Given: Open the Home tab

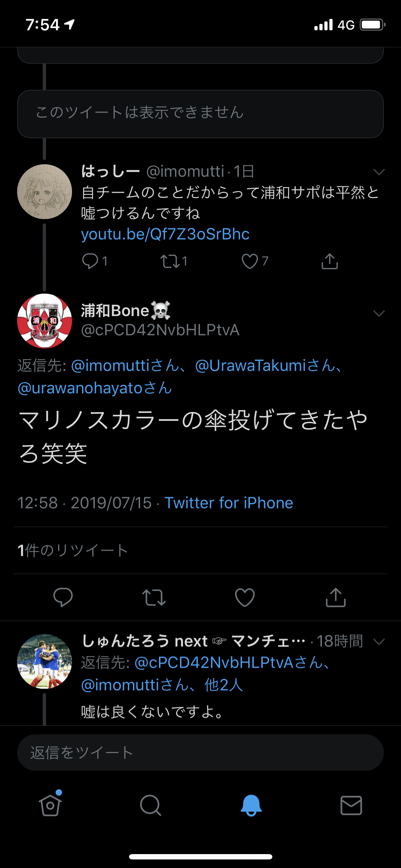Looking at the screenshot, I should coord(50,805).
